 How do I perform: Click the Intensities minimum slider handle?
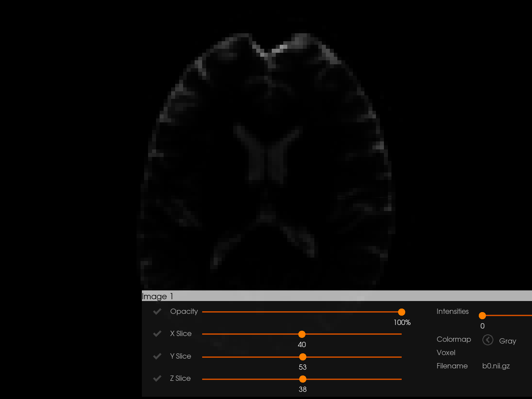[482, 316]
